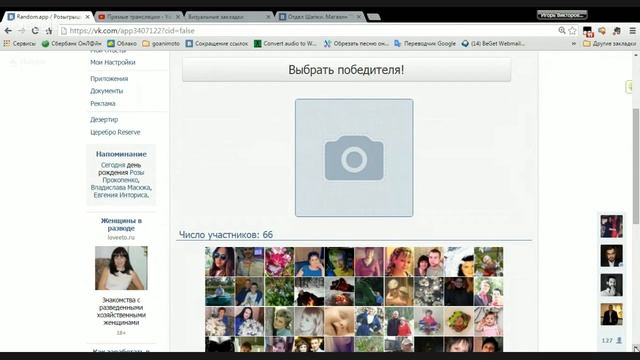
Task: Open Облако bookmark
Action: click(122, 43)
